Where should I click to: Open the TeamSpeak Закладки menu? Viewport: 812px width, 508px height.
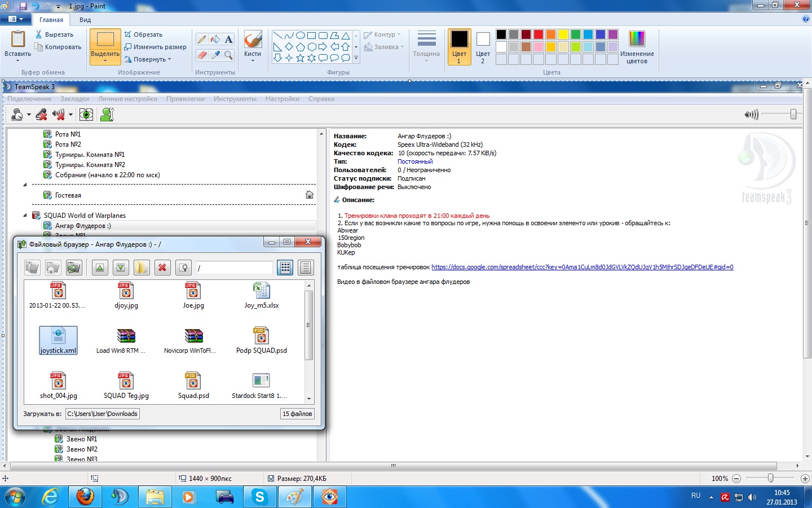pyautogui.click(x=74, y=99)
